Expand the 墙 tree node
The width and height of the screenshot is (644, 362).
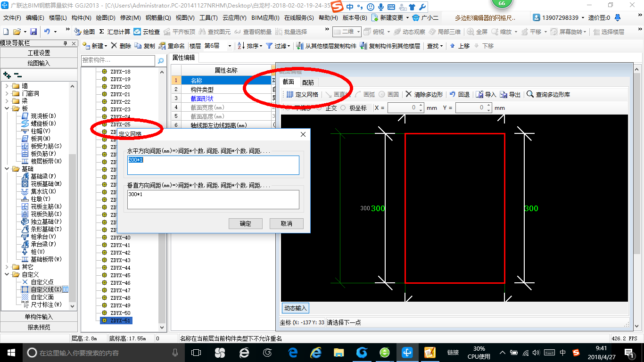point(7,86)
